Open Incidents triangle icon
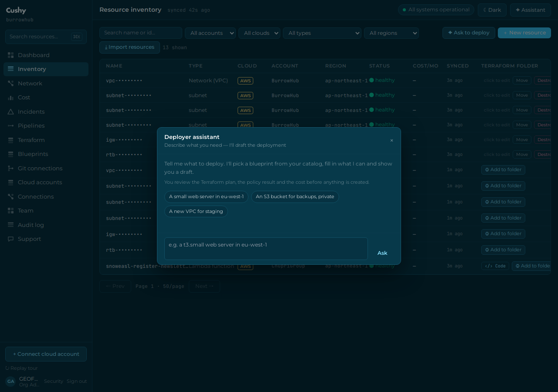The width and height of the screenshot is (558, 392). tap(10, 112)
